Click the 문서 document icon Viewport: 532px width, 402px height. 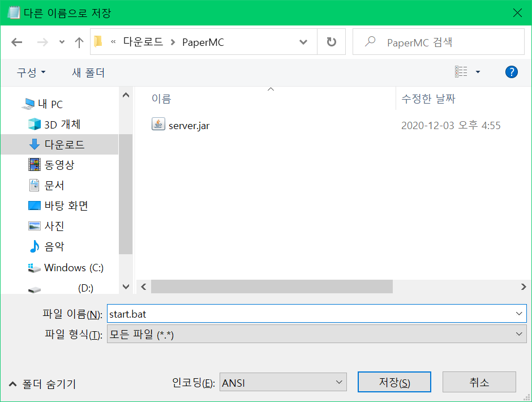[x=35, y=185]
